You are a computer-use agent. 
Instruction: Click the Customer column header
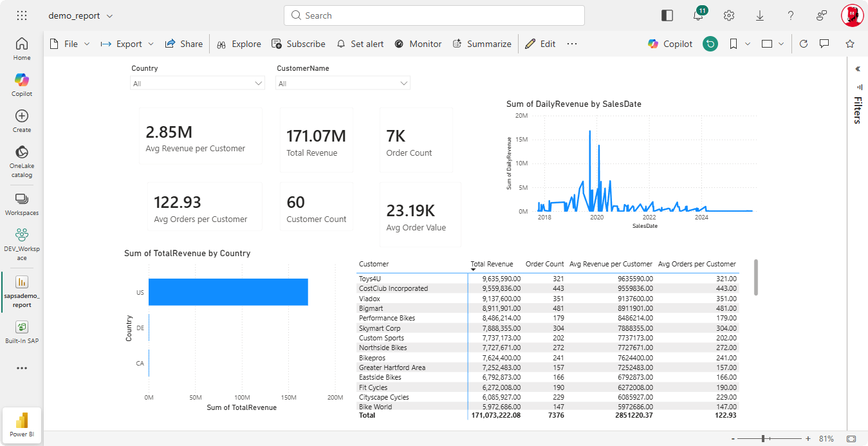coord(374,264)
